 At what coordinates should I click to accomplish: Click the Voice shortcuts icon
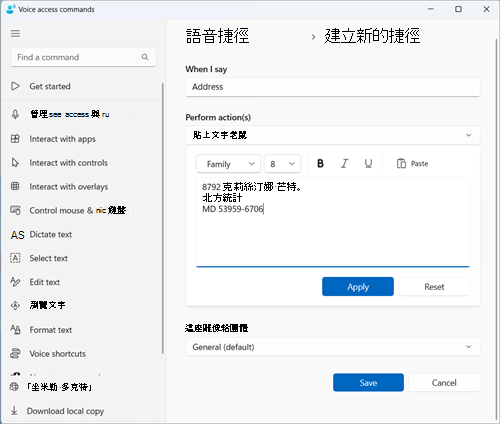[15, 353]
